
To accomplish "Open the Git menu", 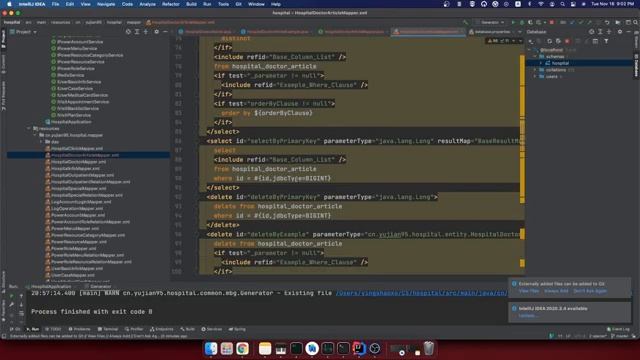I will point(238,4).
